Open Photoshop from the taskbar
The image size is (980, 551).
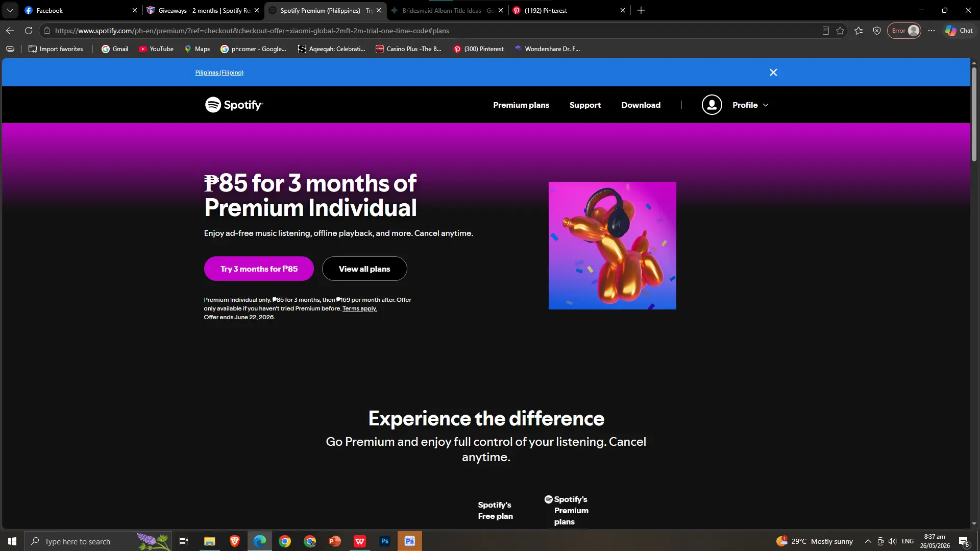[x=385, y=541]
